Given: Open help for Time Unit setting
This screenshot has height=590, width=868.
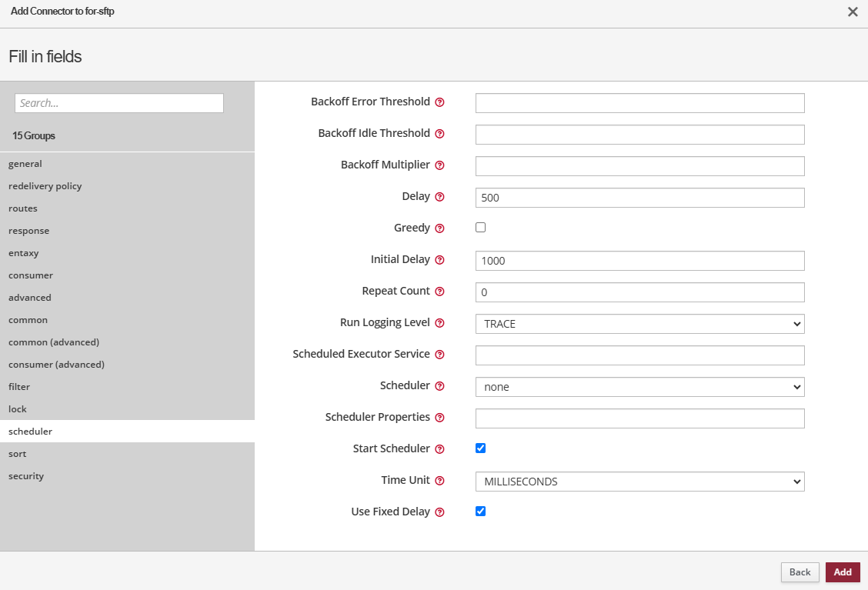Looking at the screenshot, I should (x=440, y=481).
